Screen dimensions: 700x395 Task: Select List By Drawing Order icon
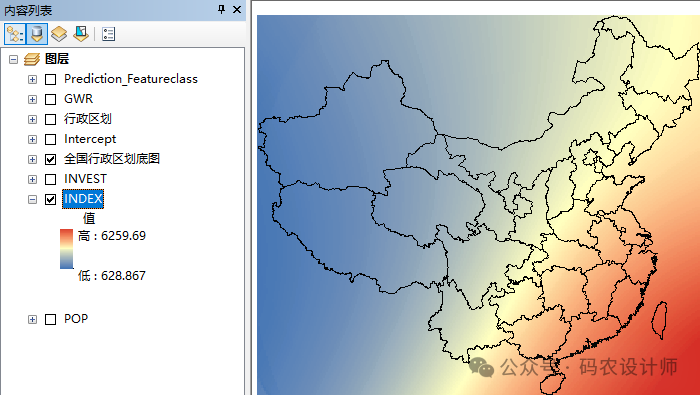pos(15,34)
